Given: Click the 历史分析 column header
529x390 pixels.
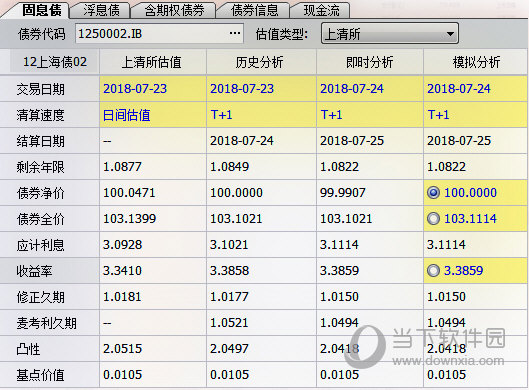Looking at the screenshot, I should pyautogui.click(x=261, y=62).
